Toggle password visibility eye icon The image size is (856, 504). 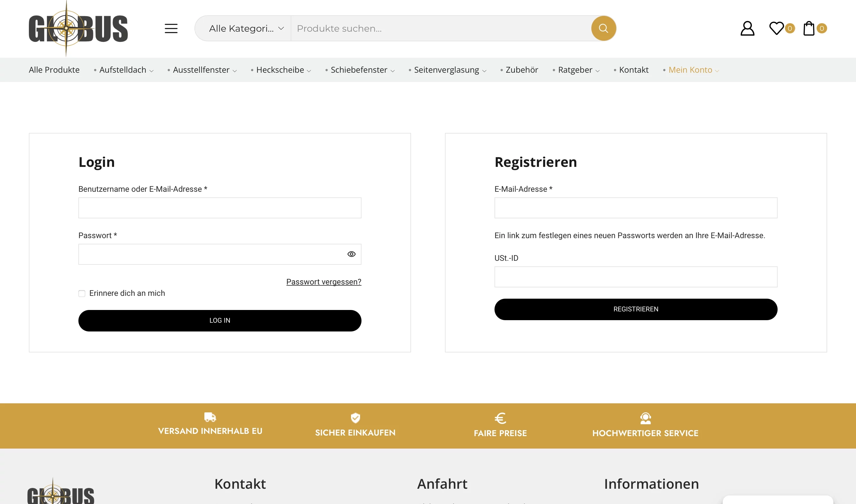[x=351, y=254]
